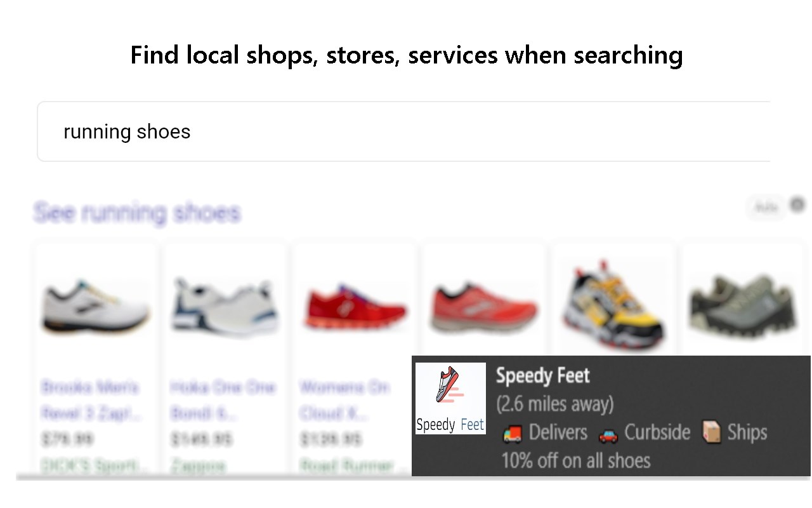Viewport: 812px width, 508px height.
Task: Select the gray-green trail shoe thumbnail
Action: (x=742, y=305)
